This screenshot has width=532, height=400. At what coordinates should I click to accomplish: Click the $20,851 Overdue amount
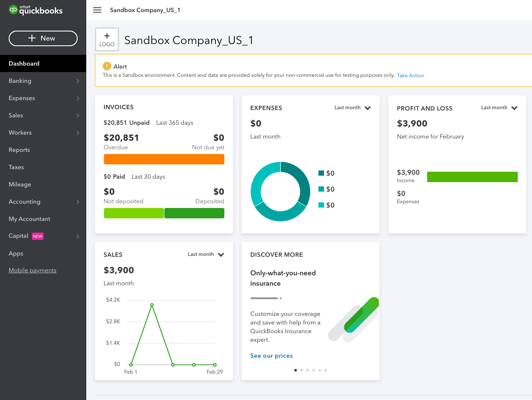(x=121, y=138)
